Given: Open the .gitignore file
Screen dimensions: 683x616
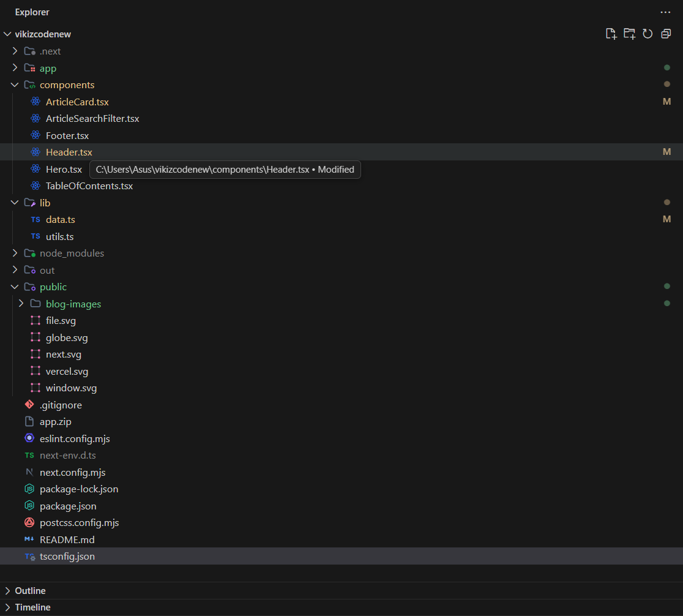Looking at the screenshot, I should (x=61, y=405).
